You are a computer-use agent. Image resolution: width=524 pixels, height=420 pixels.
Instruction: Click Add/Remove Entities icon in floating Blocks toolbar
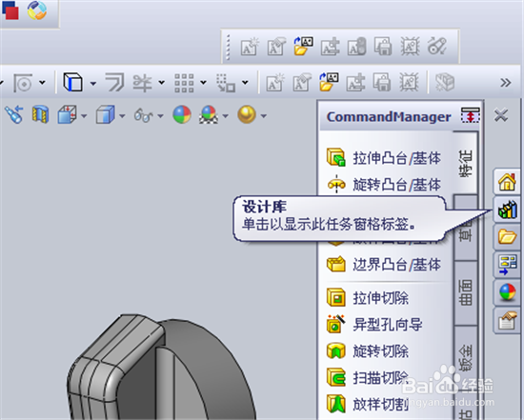pos(330,46)
